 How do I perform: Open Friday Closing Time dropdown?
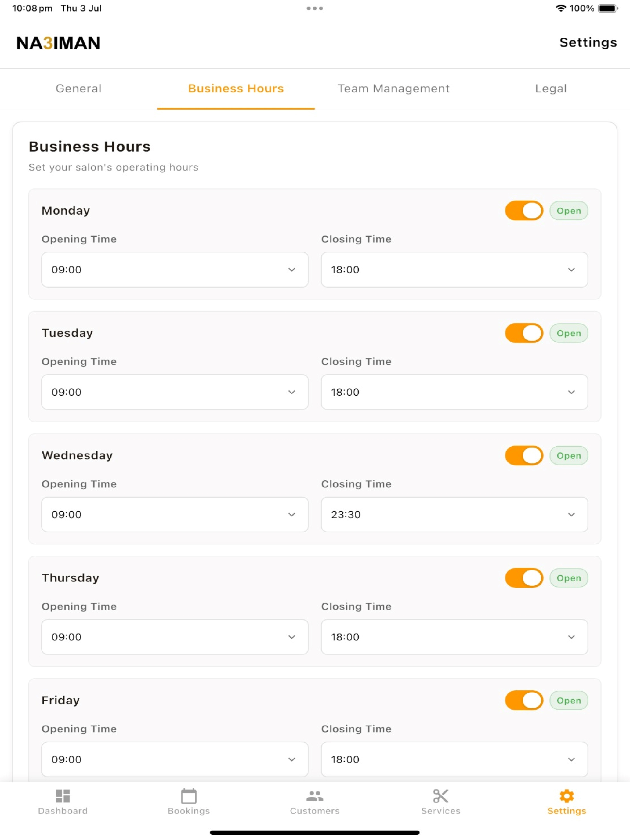[x=454, y=759]
